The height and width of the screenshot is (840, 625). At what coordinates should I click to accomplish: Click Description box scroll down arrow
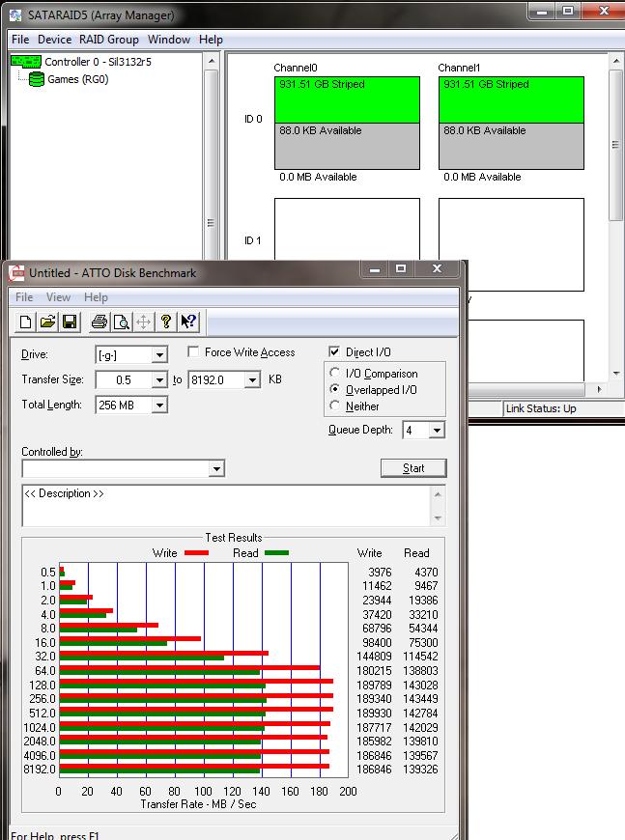point(438,518)
